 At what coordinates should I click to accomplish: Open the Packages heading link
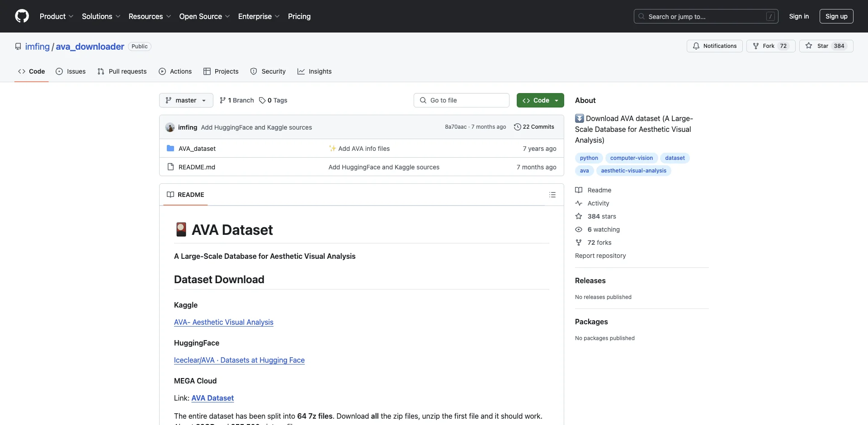591,322
